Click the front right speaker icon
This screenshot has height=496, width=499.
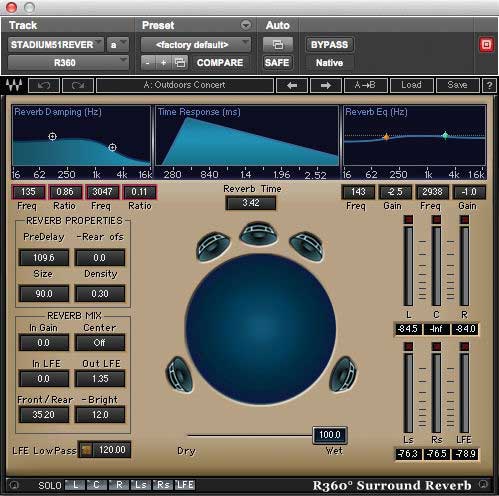coord(306,246)
